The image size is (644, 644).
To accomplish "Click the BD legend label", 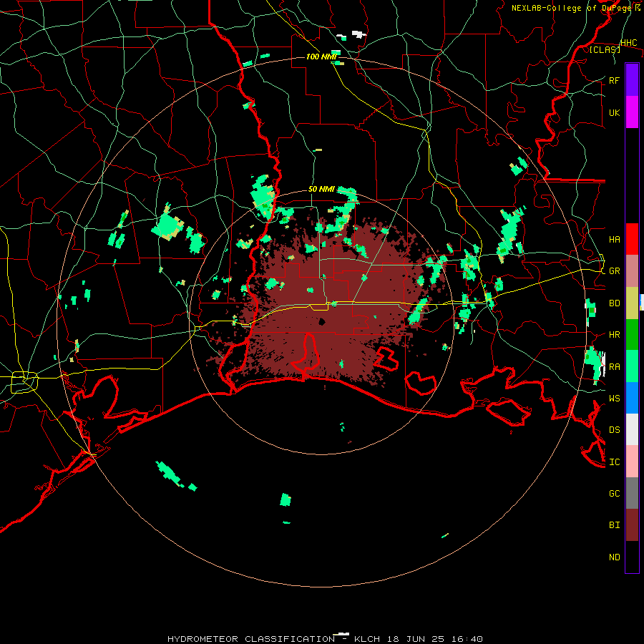I will (615, 303).
